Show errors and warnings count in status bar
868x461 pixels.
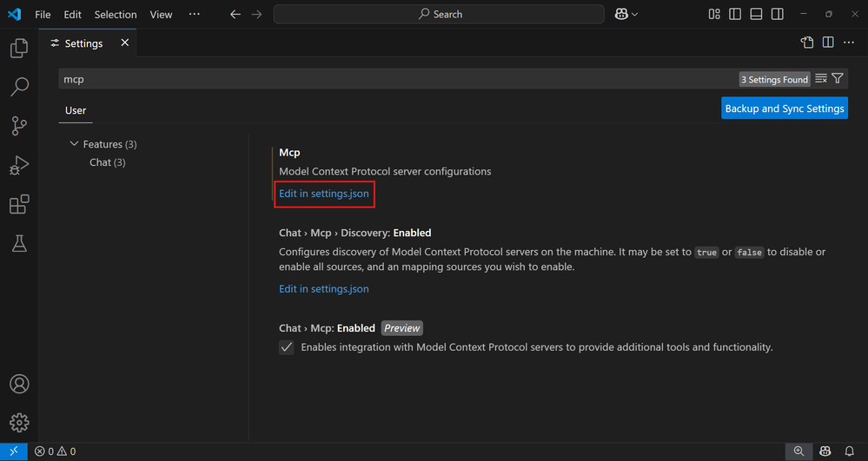click(x=55, y=451)
